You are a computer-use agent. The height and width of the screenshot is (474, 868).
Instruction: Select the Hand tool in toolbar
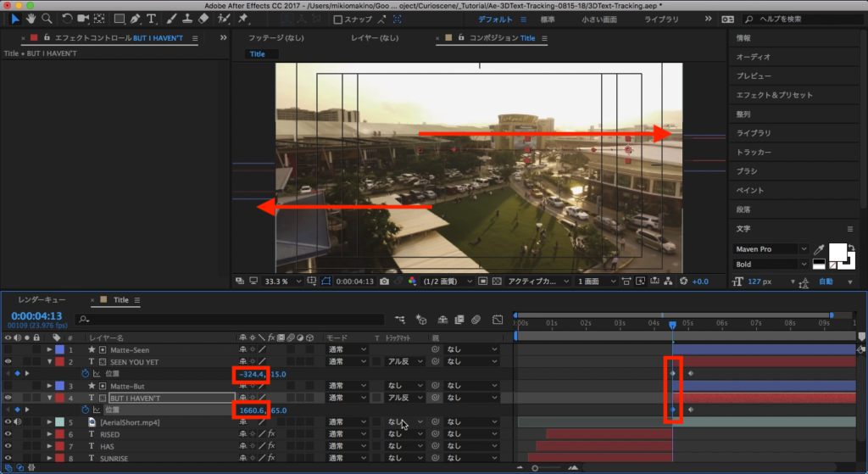(x=31, y=19)
